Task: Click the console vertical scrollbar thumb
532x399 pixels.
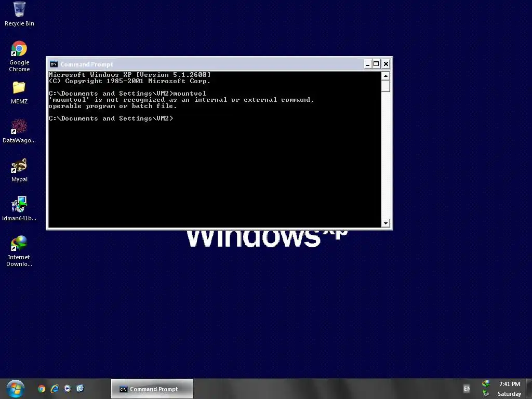Action: [x=385, y=86]
